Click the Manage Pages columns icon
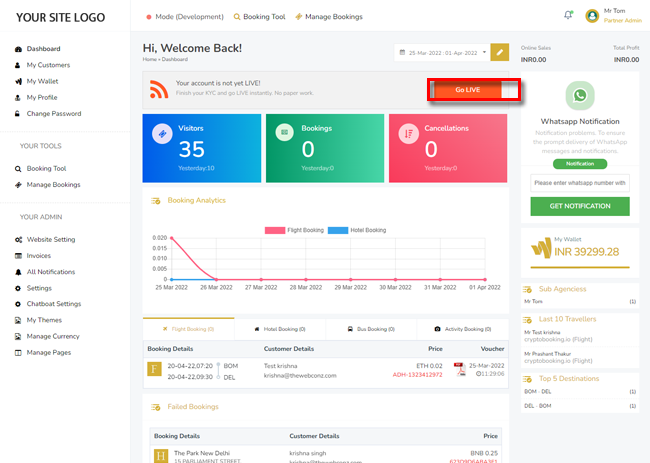The image size is (650, 463). click(18, 352)
